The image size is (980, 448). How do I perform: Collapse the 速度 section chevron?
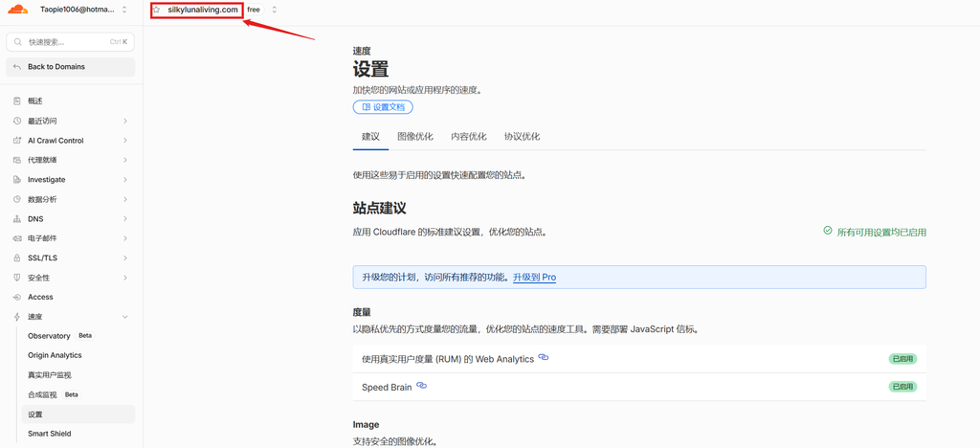[125, 317]
